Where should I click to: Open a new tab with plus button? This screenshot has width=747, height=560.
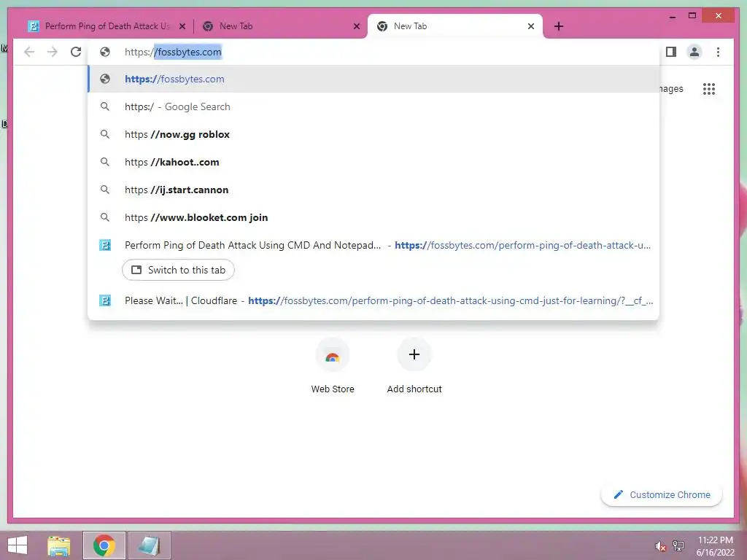click(x=559, y=26)
